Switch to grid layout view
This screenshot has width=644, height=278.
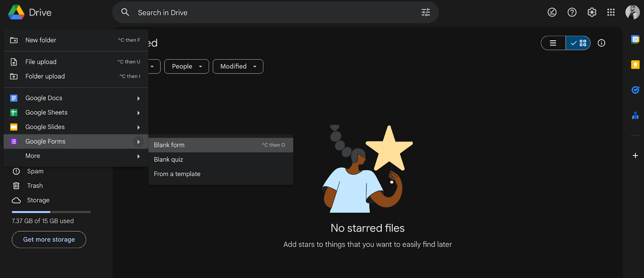[x=578, y=43]
